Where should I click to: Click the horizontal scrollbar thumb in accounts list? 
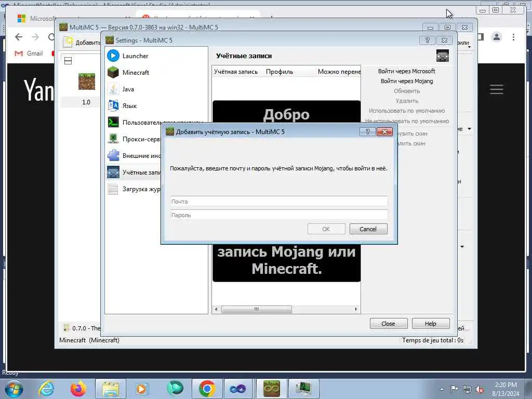[257, 309]
